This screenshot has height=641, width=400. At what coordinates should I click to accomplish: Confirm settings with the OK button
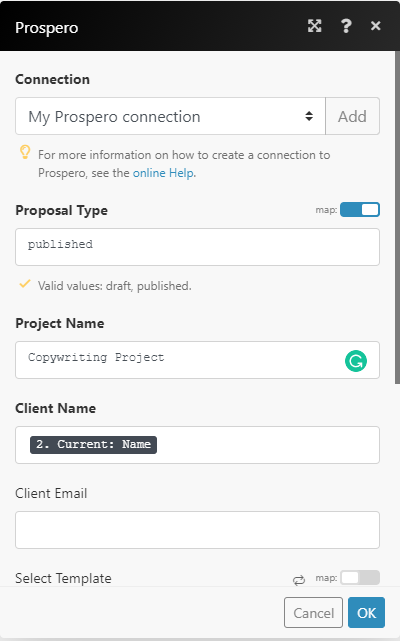[366, 612]
